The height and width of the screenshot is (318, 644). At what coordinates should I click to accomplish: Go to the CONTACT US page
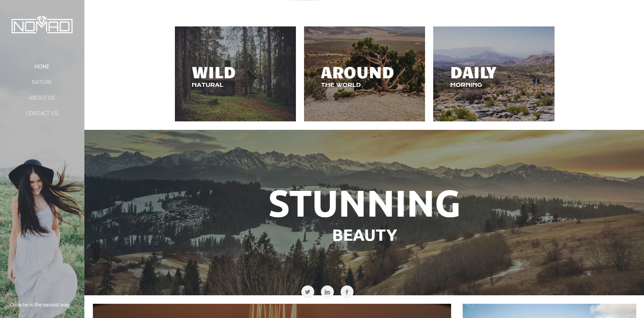pyautogui.click(x=42, y=113)
